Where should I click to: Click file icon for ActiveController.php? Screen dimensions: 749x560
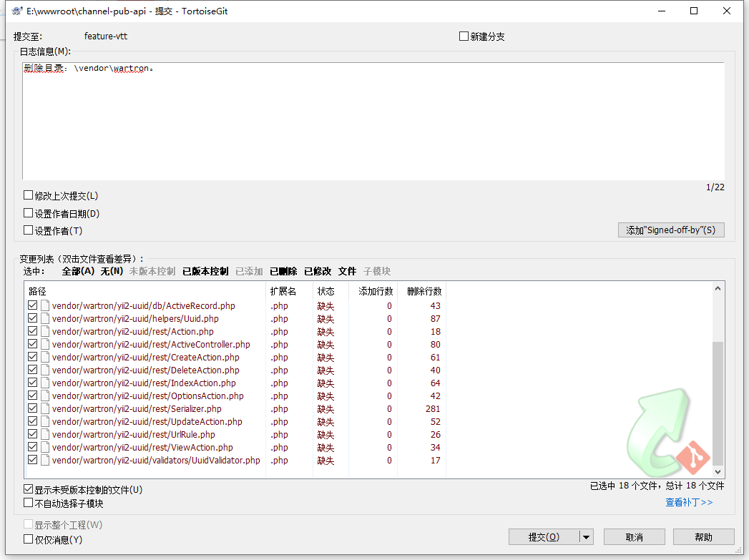45,344
